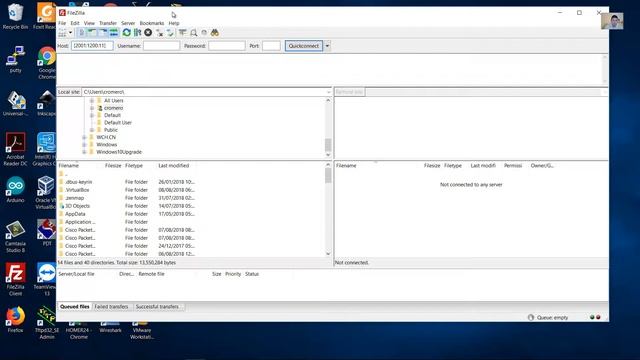Image resolution: width=640 pixels, height=360 pixels.
Task: Click the Host input field
Action: 92,46
